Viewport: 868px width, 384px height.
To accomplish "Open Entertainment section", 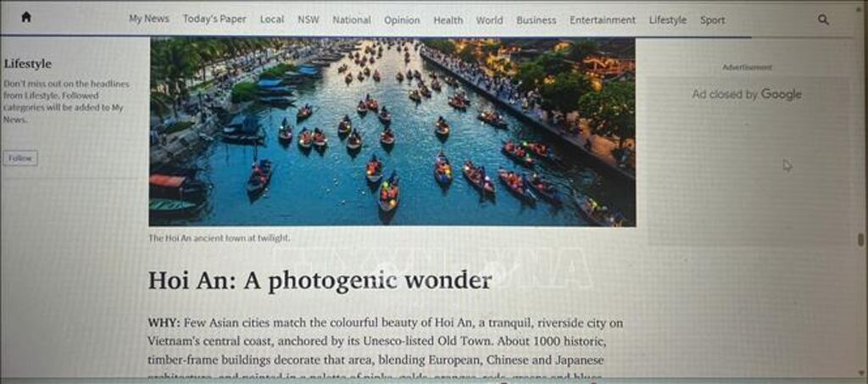I will tap(603, 19).
